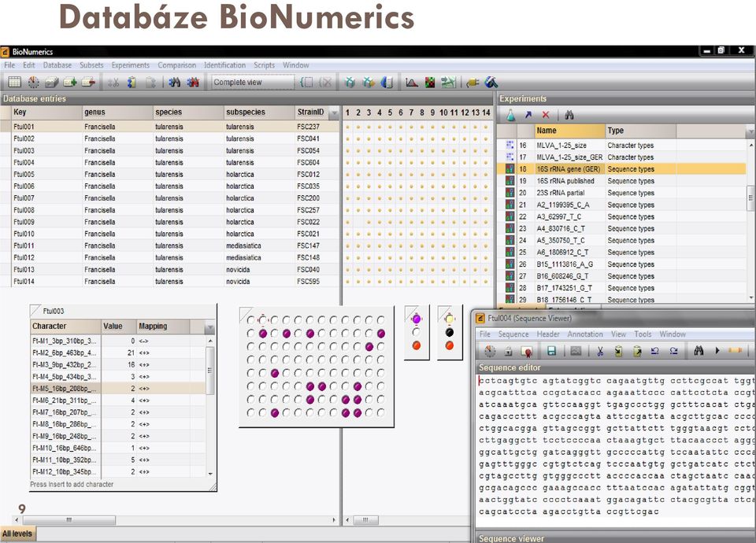Screen dimensions: 756x543
Task: Click the yellow plug-in connector icon in main toolbar
Action: pyautogui.click(x=472, y=83)
